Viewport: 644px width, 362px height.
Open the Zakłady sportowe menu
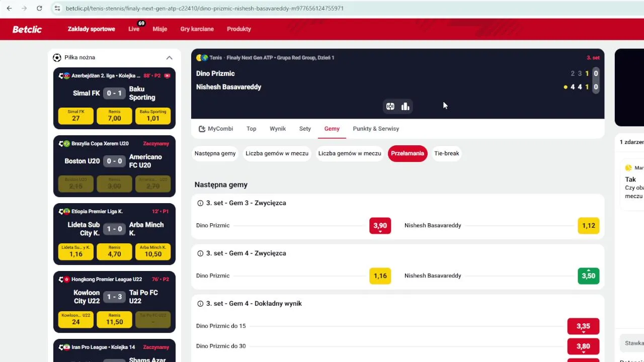coord(92,29)
